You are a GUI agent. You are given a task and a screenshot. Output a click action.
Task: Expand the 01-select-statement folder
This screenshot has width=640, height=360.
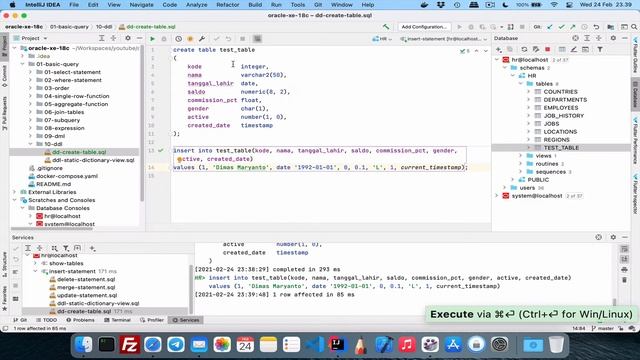(30, 72)
